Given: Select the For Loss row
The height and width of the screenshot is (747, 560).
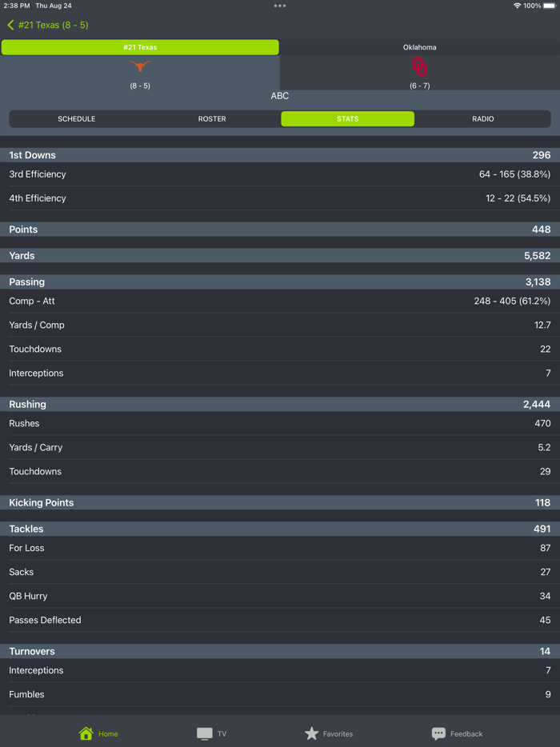Looking at the screenshot, I should click(280, 548).
